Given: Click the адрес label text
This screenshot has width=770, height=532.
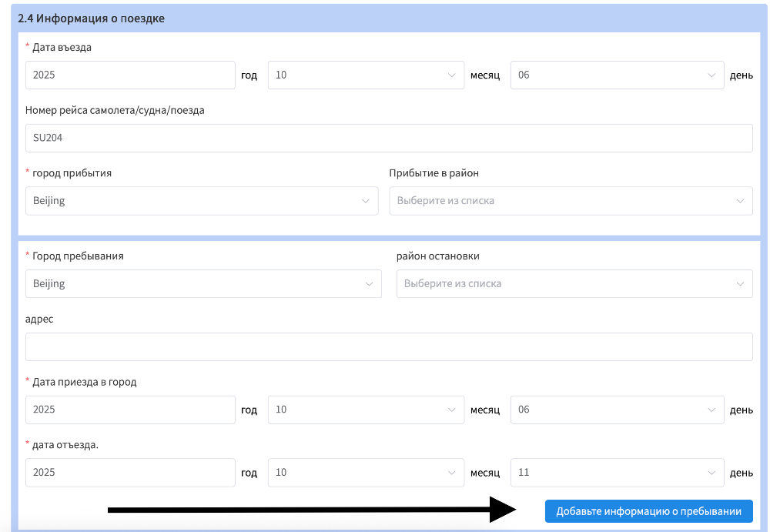Looking at the screenshot, I should click(x=39, y=319).
